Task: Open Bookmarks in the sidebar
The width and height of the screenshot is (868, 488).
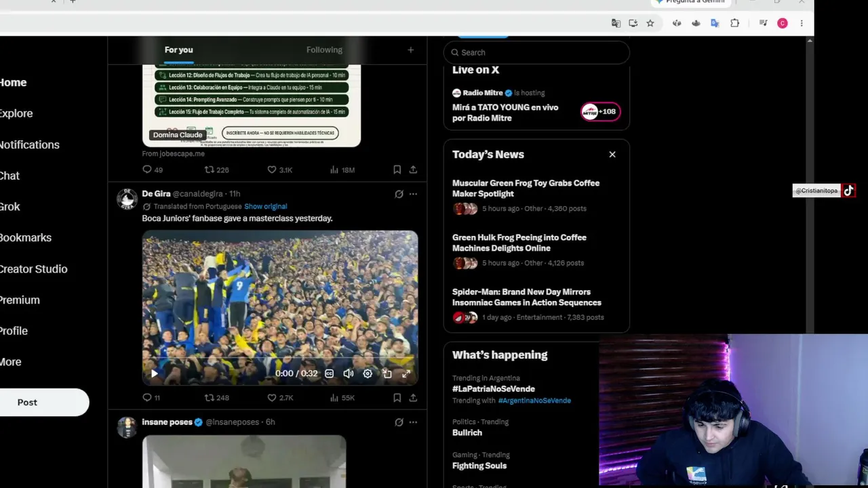Action: 25,238
